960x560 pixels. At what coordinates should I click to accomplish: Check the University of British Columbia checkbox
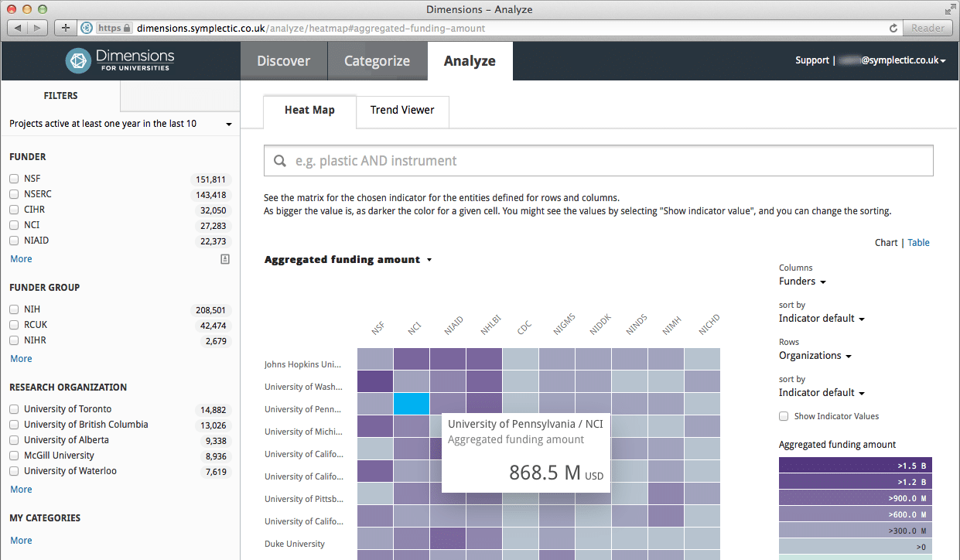click(14, 425)
